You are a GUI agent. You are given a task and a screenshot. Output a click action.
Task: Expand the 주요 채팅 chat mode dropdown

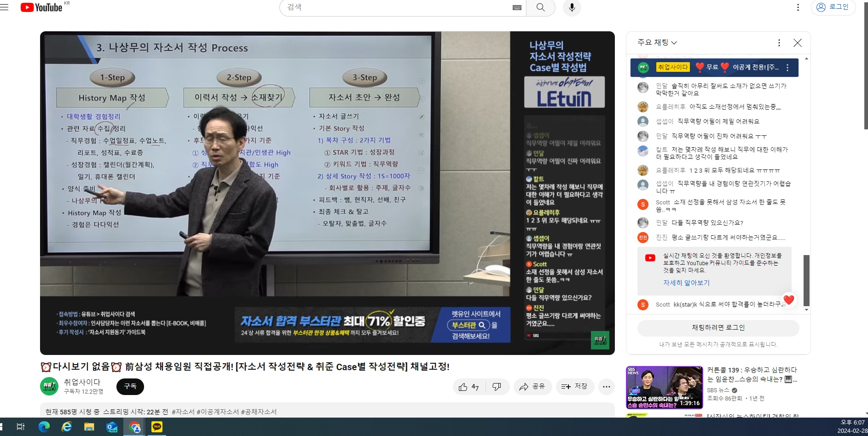657,42
